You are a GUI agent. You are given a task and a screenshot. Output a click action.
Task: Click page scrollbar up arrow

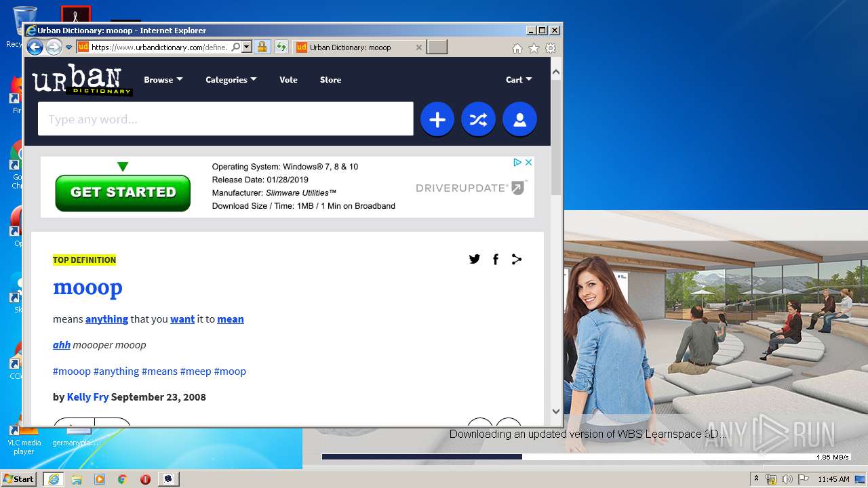[556, 72]
